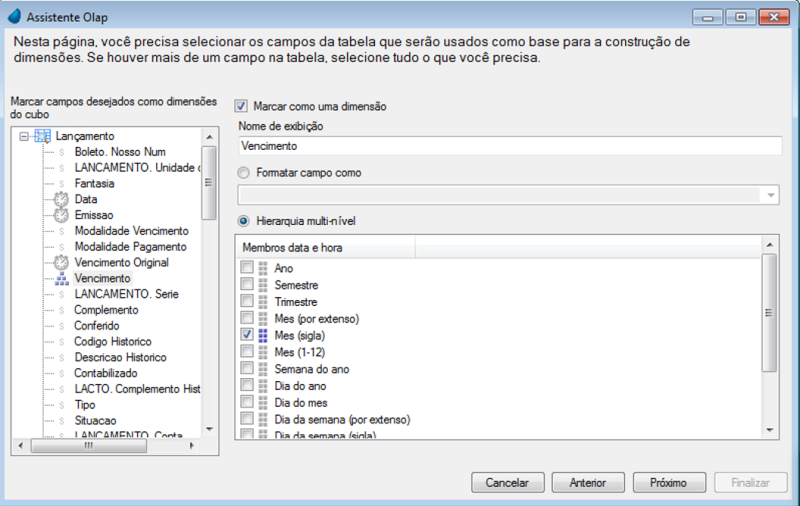Click the fields tree horizontal scrollbar thumb
This screenshot has width=800, height=506.
(x=89, y=446)
